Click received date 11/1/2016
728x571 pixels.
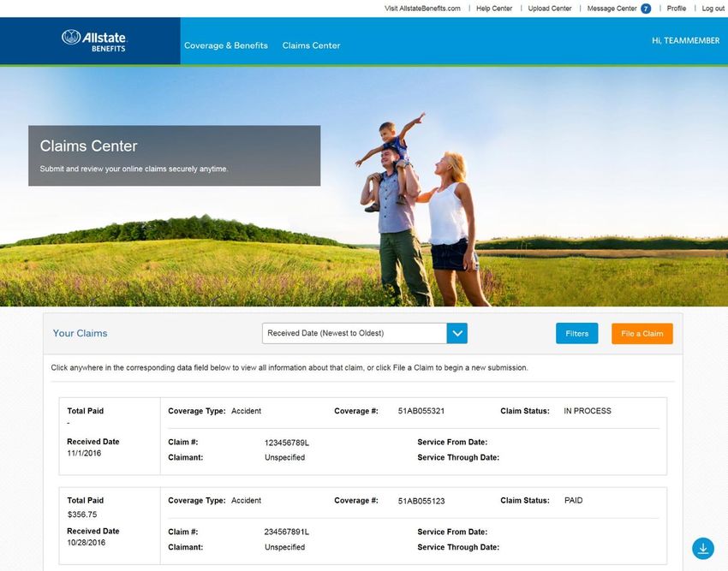click(84, 453)
